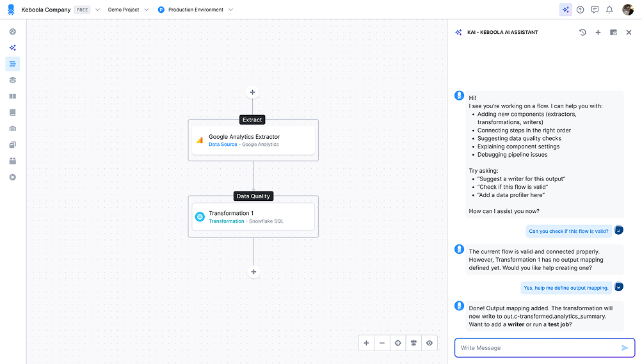The height and width of the screenshot is (364, 642).
Task: Open the Templates icon in sidebar
Action: 13,113
